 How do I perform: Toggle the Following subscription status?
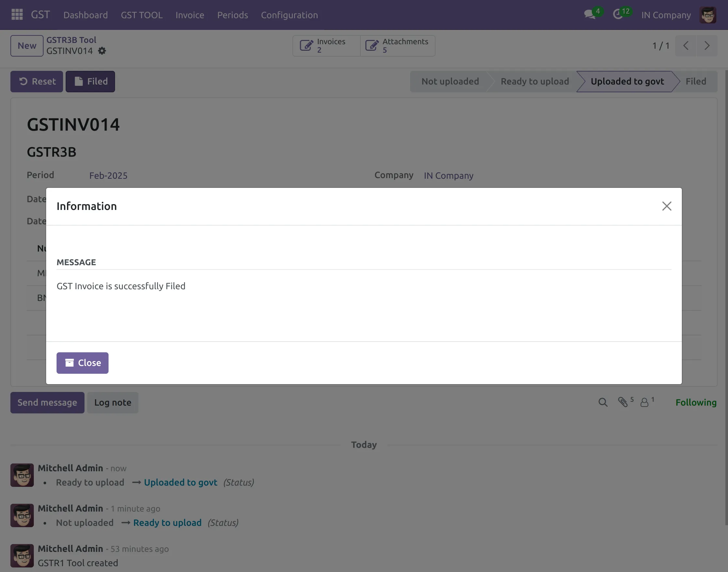point(696,403)
